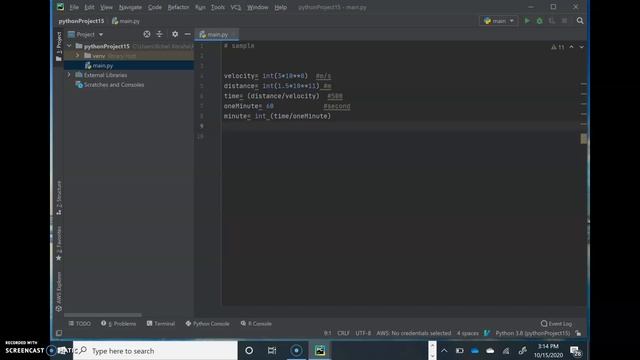Hide the Project tool window with the minus icon
The image size is (640, 360).
(x=187, y=34)
